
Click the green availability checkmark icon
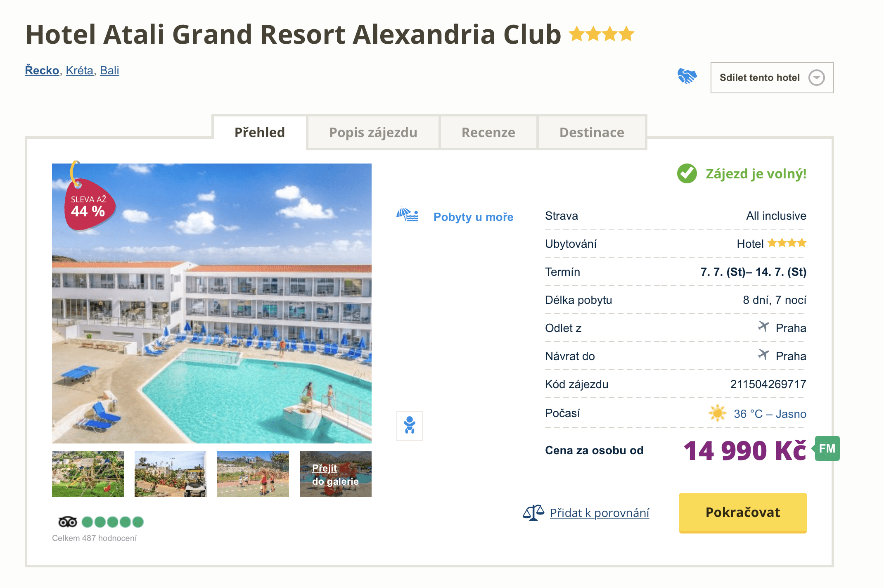pyautogui.click(x=687, y=173)
